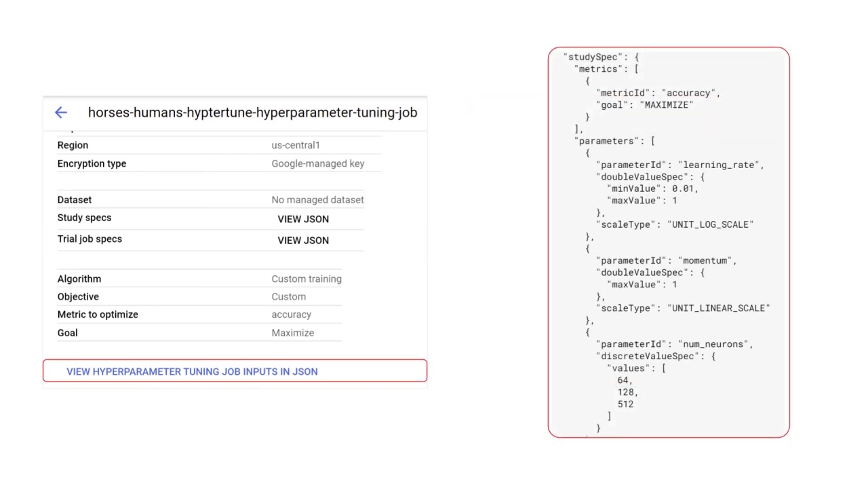Click the Encryption type label
This screenshot has height=488, width=868.
click(x=92, y=163)
